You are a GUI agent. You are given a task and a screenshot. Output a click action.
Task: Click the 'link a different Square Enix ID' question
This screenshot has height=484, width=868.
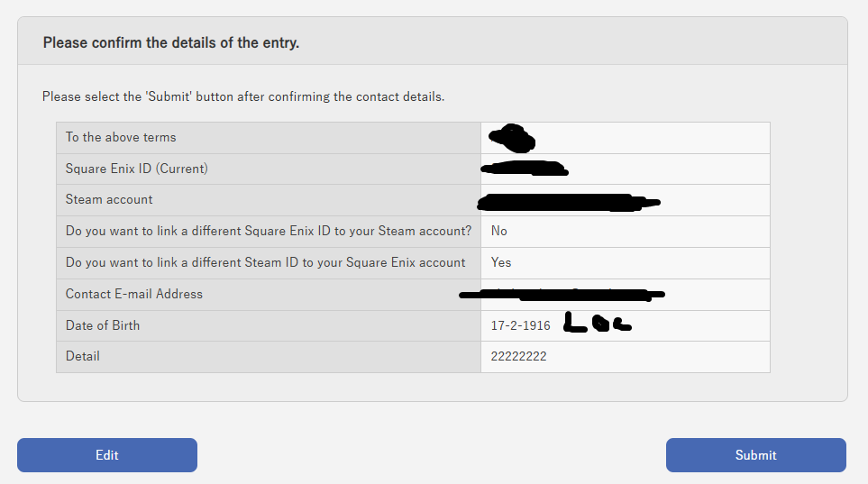269,232
